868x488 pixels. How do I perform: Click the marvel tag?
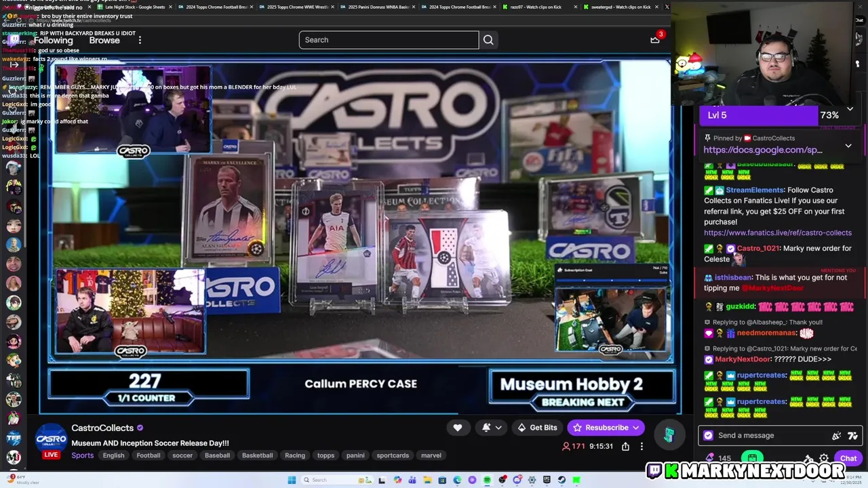(431, 455)
